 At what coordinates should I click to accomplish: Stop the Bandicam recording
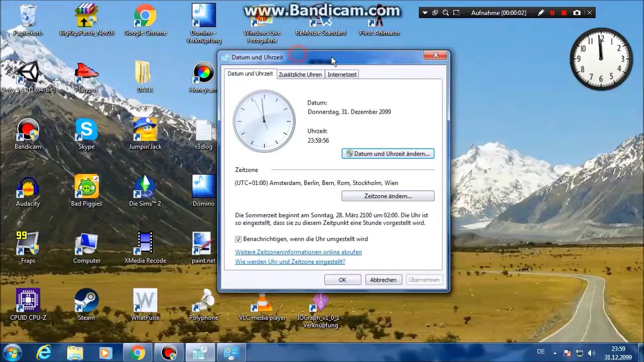click(x=564, y=13)
